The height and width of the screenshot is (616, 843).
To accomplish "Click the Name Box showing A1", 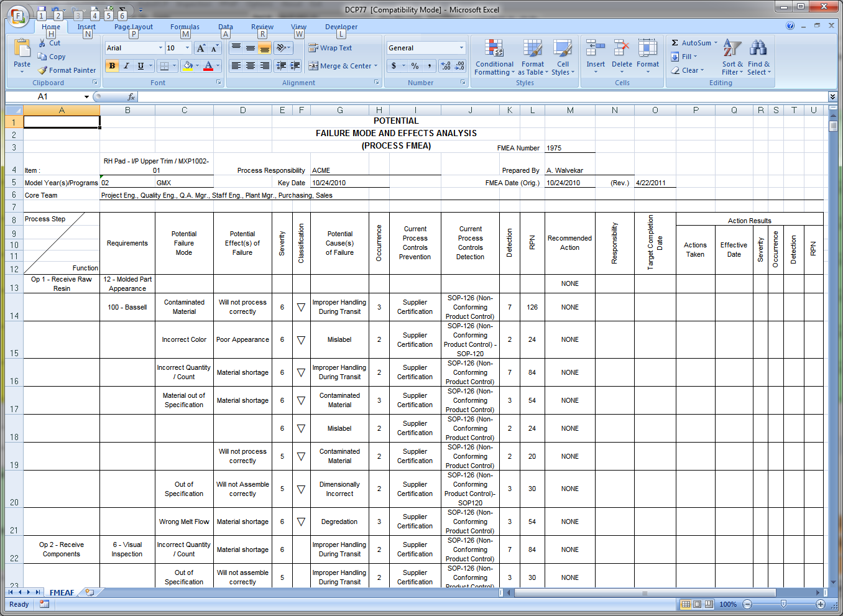I will [x=56, y=97].
